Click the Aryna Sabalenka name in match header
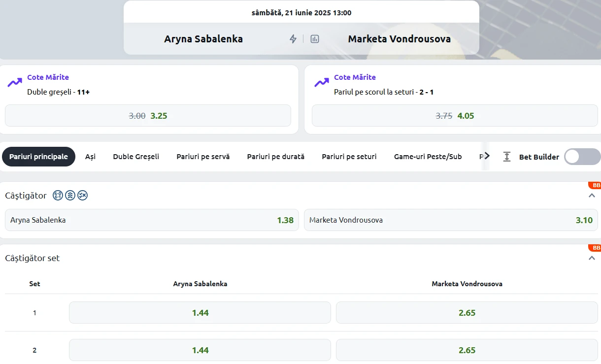The height and width of the screenshot is (364, 601). click(203, 39)
